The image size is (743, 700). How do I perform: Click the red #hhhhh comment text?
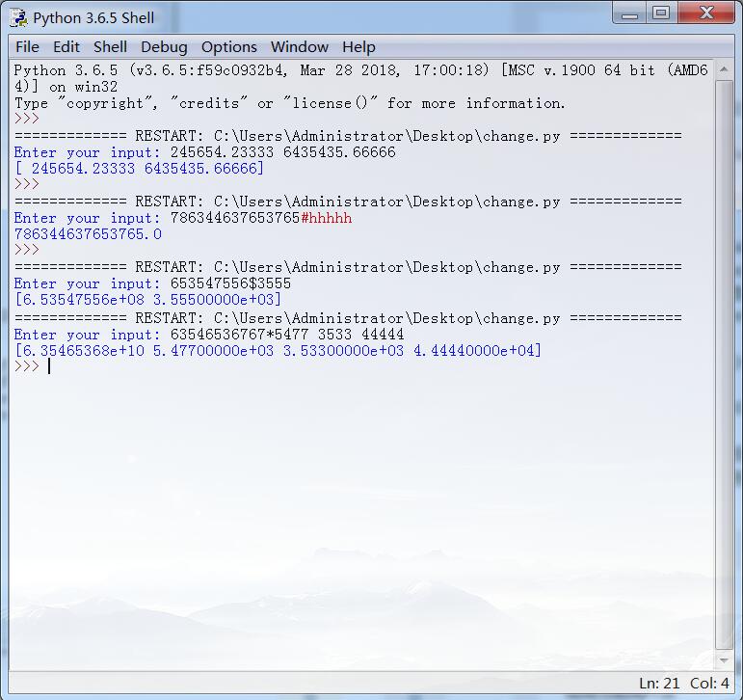click(327, 218)
